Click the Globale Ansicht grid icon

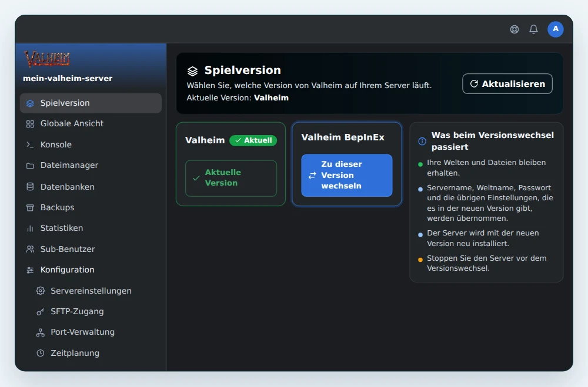click(30, 124)
